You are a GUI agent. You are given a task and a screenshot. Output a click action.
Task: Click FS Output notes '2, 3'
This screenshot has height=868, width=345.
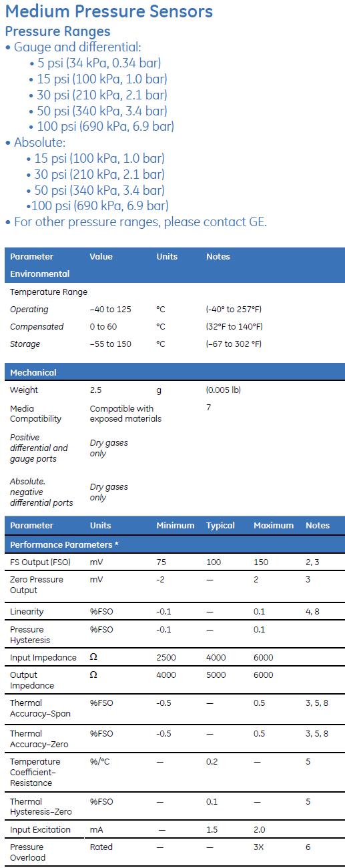[x=312, y=562]
